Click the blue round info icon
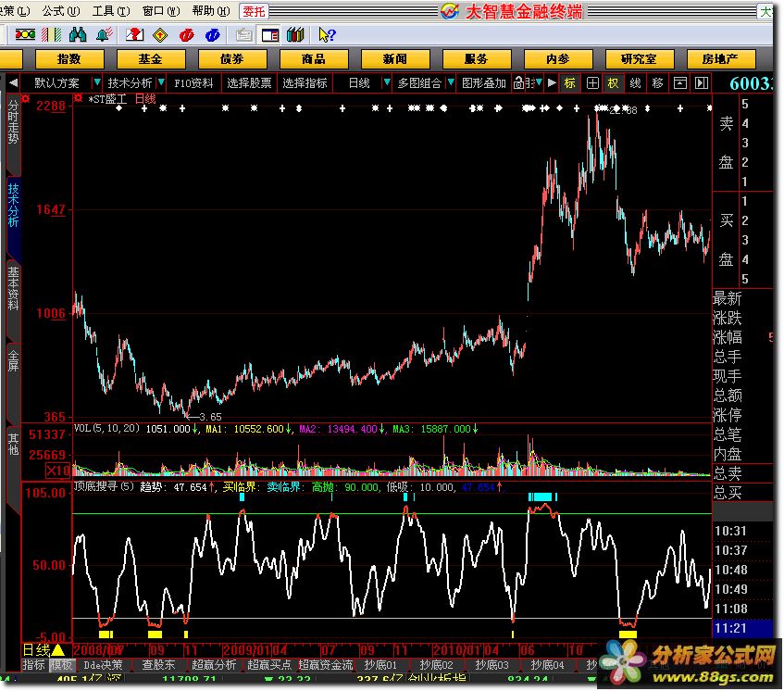 pos(213,35)
